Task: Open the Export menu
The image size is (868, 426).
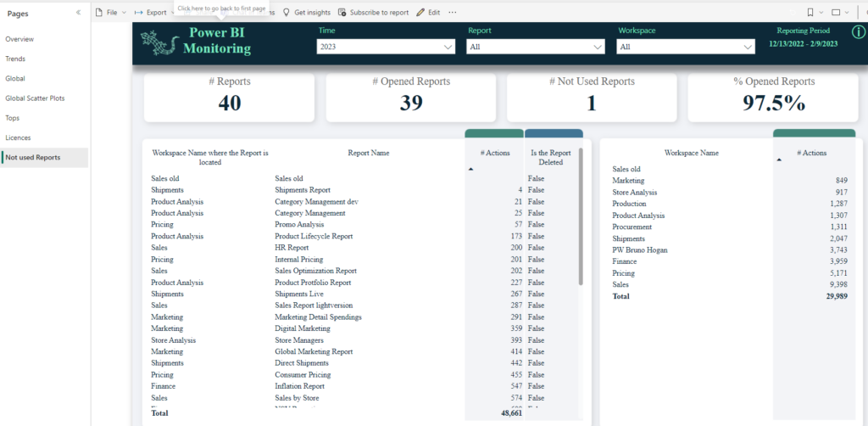Action: [x=154, y=12]
